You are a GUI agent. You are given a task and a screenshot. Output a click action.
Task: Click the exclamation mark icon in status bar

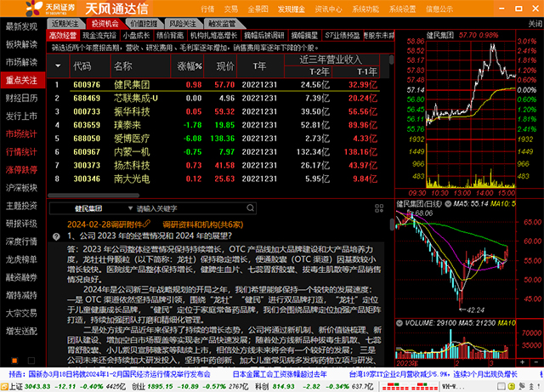coord(540,386)
